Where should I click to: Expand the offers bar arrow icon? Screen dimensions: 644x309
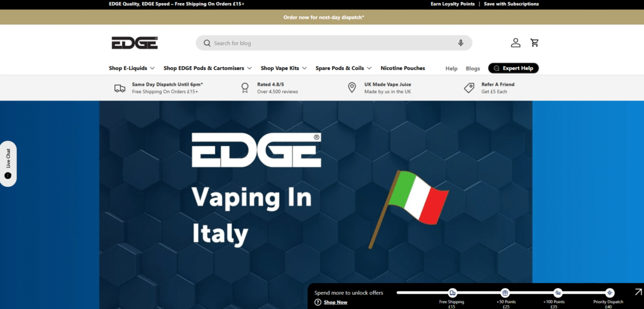pyautogui.click(x=638, y=292)
